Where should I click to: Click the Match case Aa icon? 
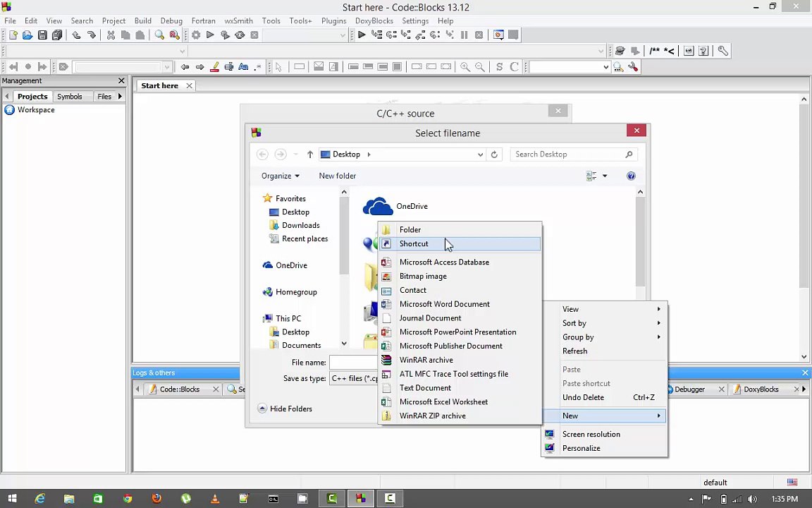(243, 67)
